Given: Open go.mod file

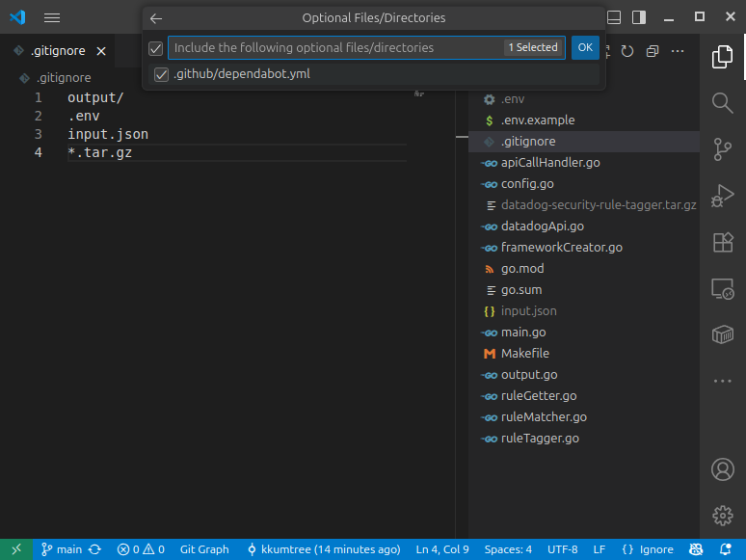Looking at the screenshot, I should coord(584,269).
